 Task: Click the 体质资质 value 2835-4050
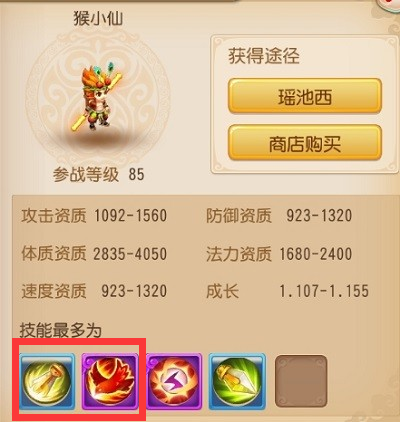130,254
